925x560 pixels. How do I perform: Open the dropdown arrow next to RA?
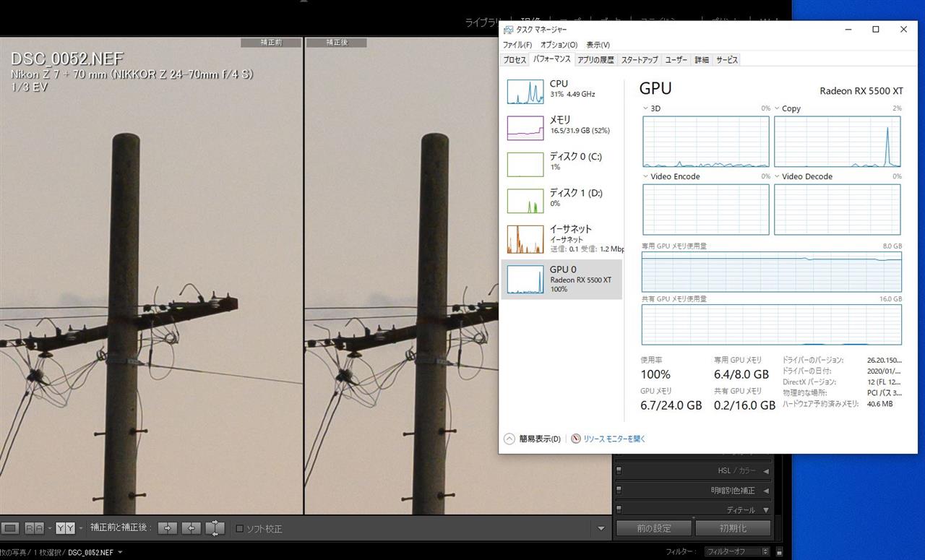tap(50, 528)
